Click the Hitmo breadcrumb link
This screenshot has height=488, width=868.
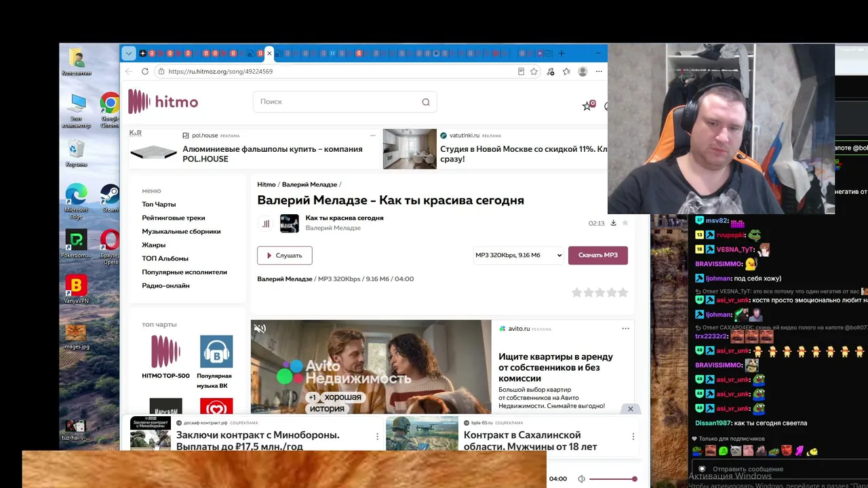point(267,184)
